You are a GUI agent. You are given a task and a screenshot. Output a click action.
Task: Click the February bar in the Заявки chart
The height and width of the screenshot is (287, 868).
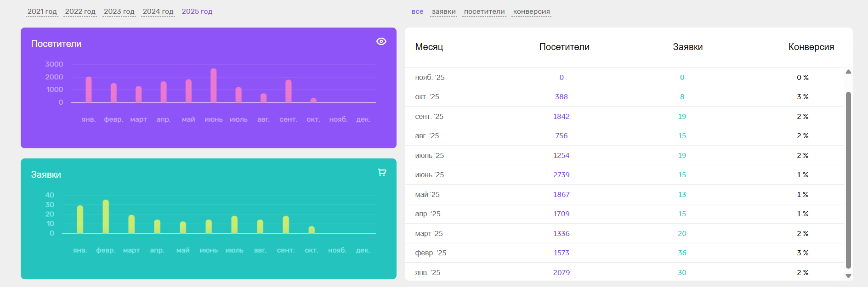106,217
